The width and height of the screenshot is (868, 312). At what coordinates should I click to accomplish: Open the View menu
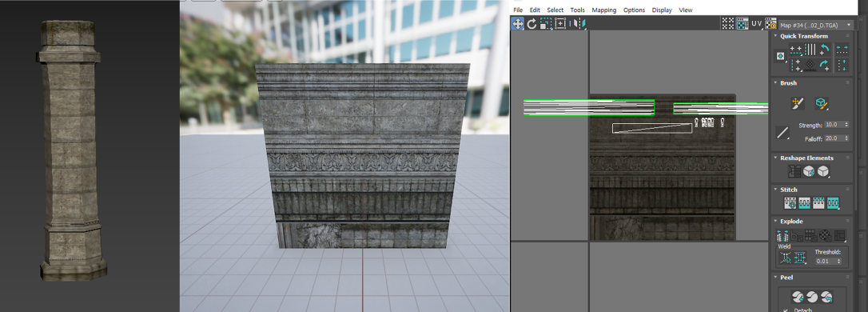[685, 10]
